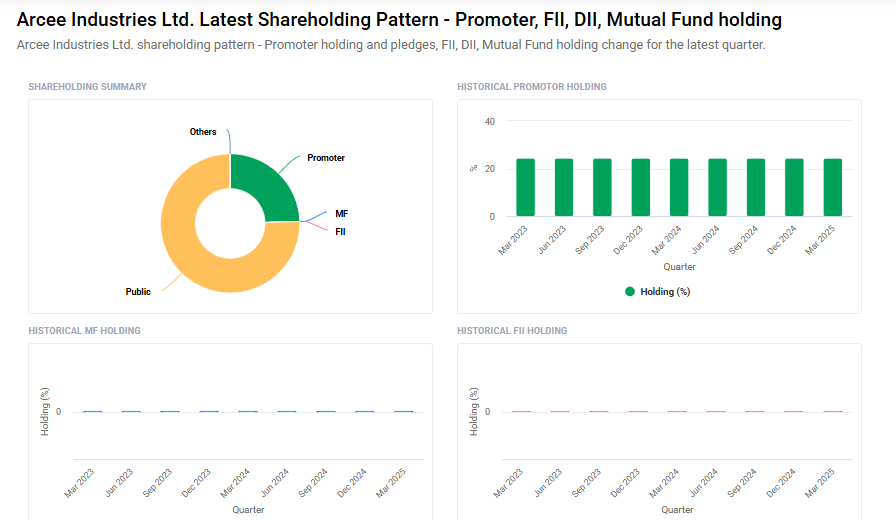
Task: Click the Jun 2023 promoter holding bar
Action: (x=564, y=187)
